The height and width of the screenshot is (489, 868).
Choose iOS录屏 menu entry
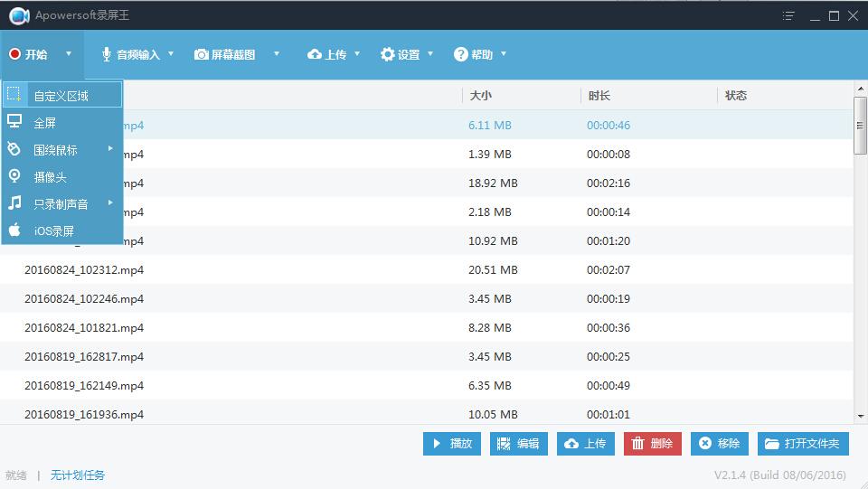point(62,230)
